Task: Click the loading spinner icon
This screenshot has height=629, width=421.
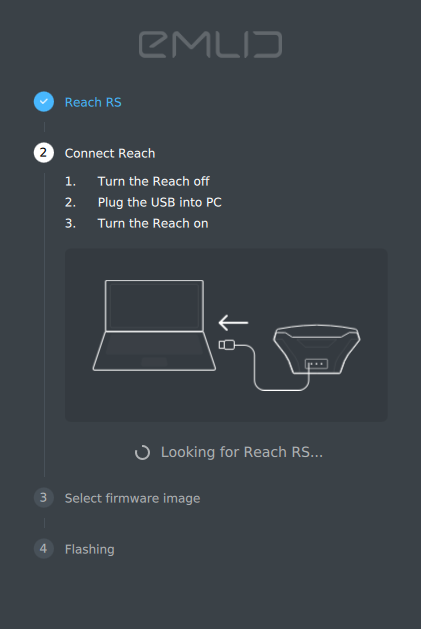Action: point(142,452)
